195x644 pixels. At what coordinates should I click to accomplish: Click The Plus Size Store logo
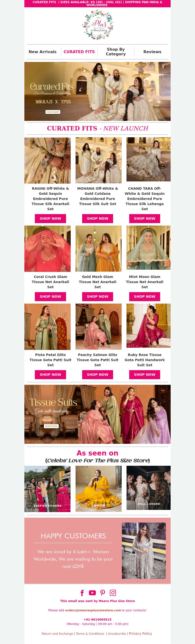pos(97,25)
